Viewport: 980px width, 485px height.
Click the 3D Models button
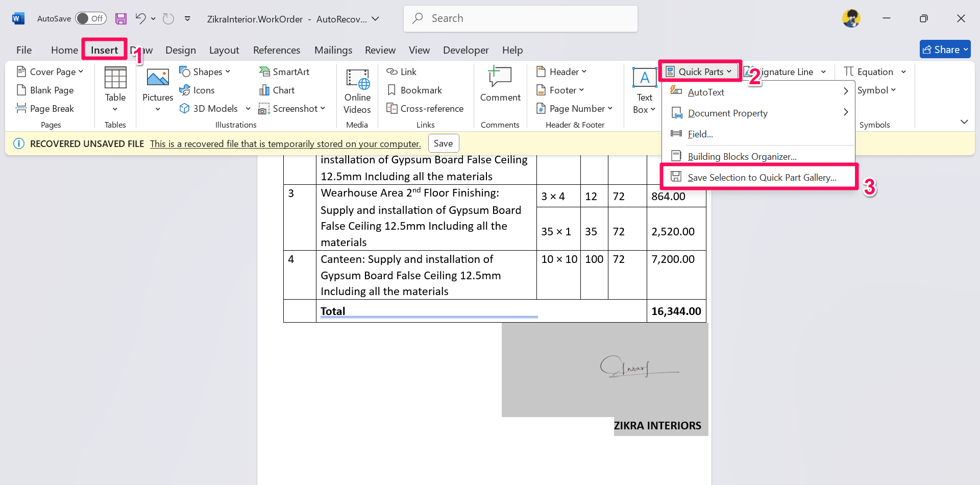(209, 109)
